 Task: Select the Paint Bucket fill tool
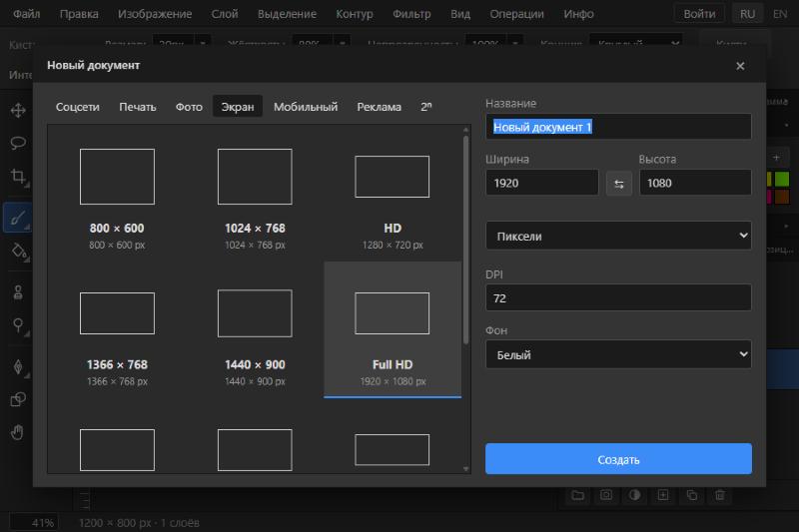18,251
